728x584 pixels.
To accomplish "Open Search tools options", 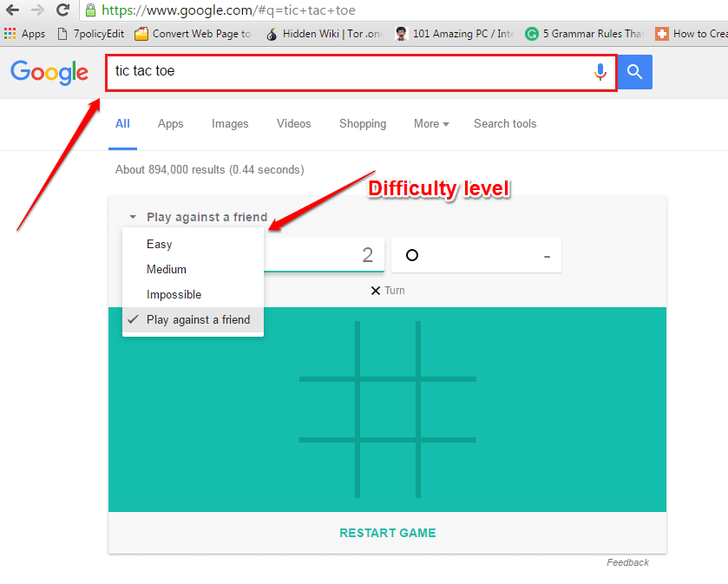I will [505, 124].
